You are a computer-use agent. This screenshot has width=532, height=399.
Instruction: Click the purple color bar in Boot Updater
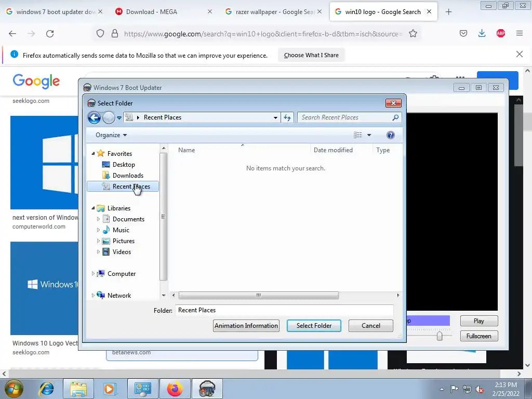click(428, 321)
